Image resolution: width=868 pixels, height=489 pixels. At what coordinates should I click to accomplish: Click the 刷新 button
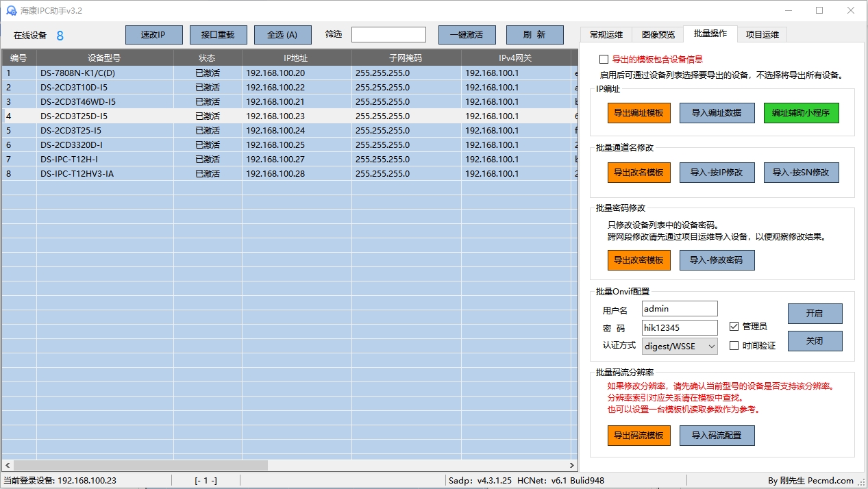[x=534, y=35]
